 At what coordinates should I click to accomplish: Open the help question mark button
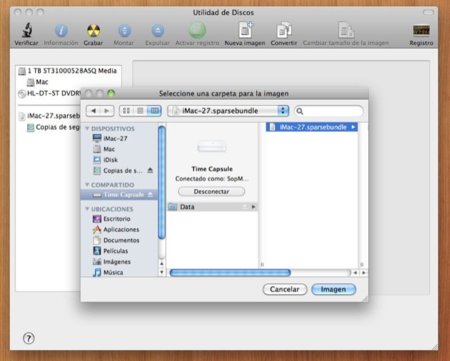coord(29,338)
